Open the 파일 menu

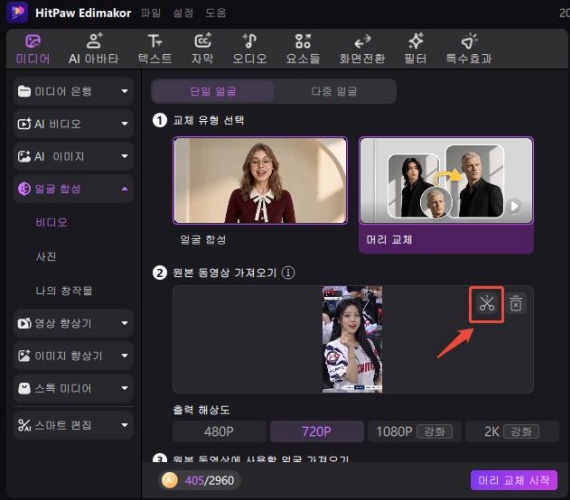[x=151, y=13]
